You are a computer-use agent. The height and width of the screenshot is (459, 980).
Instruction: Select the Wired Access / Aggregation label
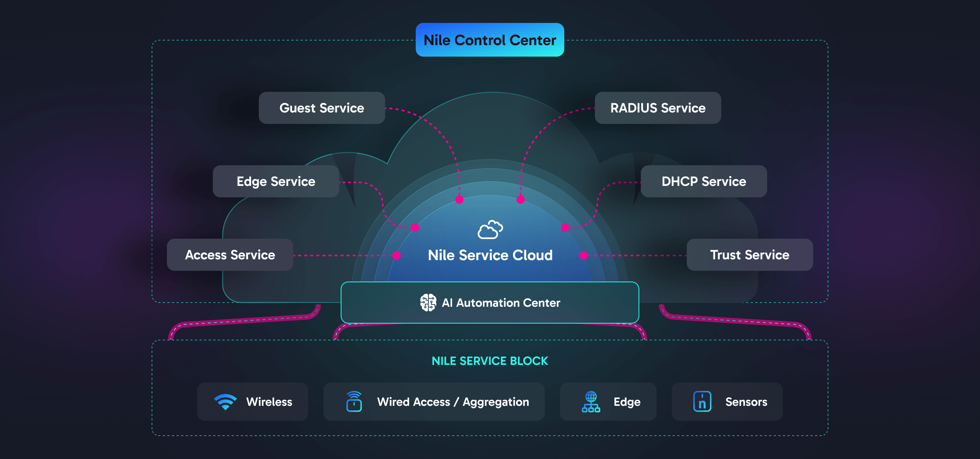453,402
